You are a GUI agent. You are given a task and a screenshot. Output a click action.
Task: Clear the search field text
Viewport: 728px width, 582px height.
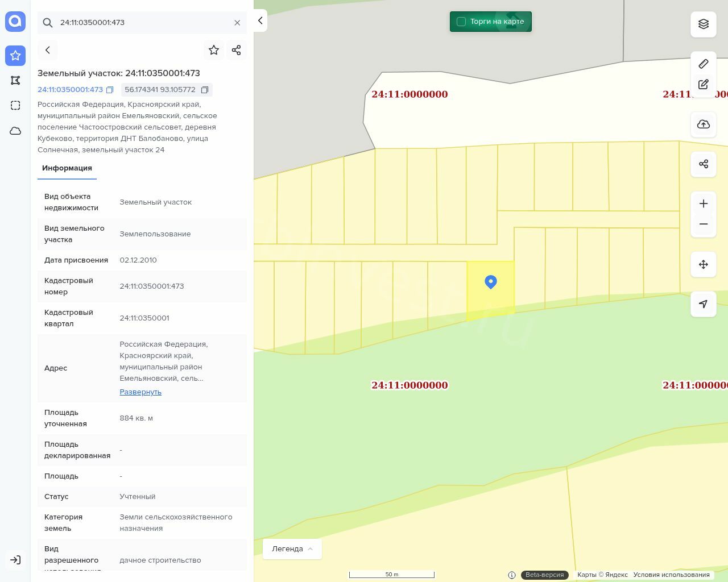tap(237, 23)
